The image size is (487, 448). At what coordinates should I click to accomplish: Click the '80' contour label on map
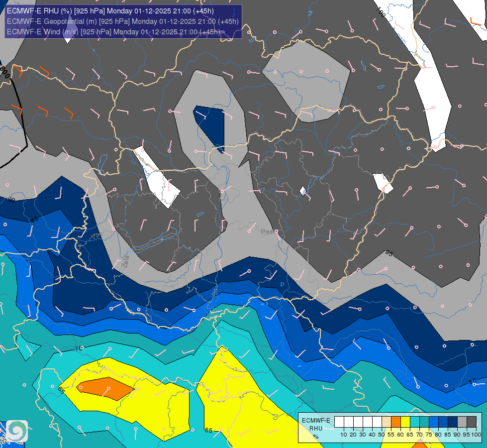pyautogui.click(x=472, y=381)
